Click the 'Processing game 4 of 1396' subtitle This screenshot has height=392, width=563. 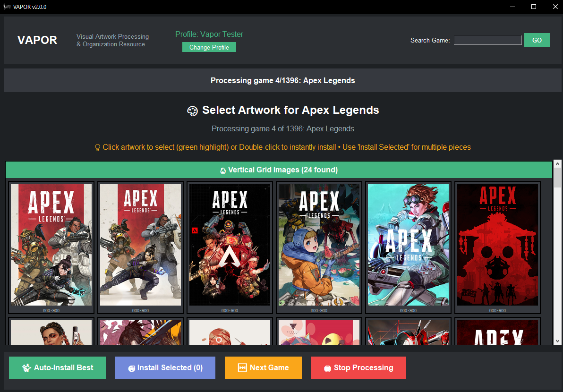tap(283, 128)
